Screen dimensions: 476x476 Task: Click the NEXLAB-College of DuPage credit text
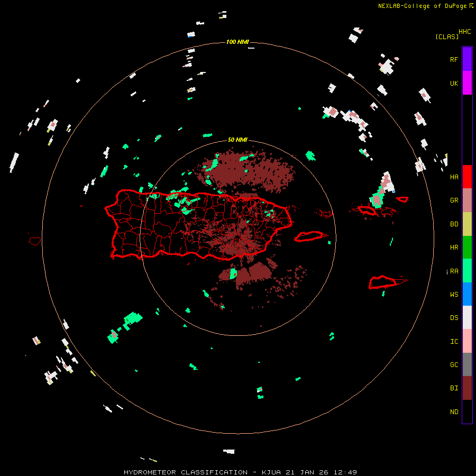pyautogui.click(x=422, y=6)
